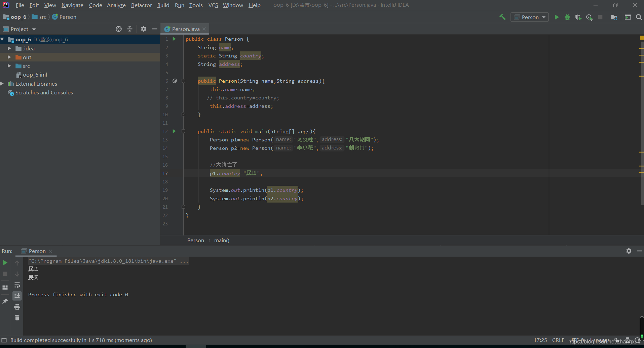Click run gutter arrow on line 1

pos(174,39)
